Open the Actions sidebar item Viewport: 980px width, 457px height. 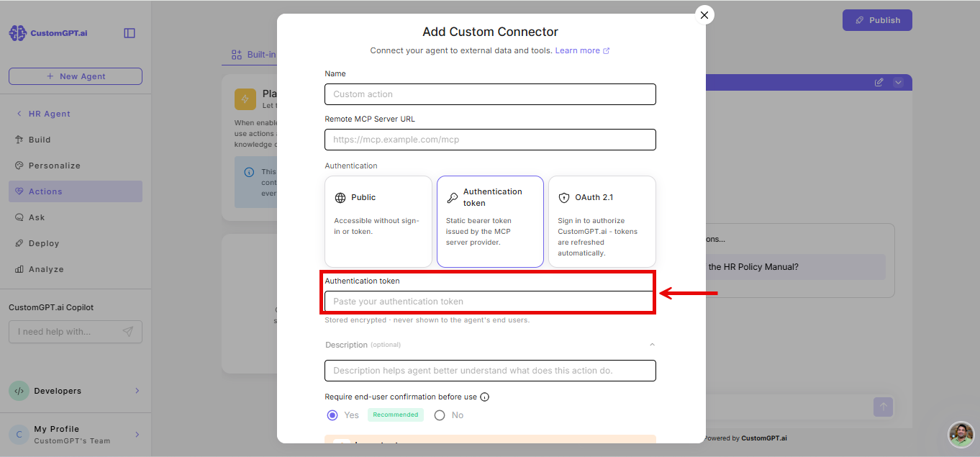click(76, 191)
